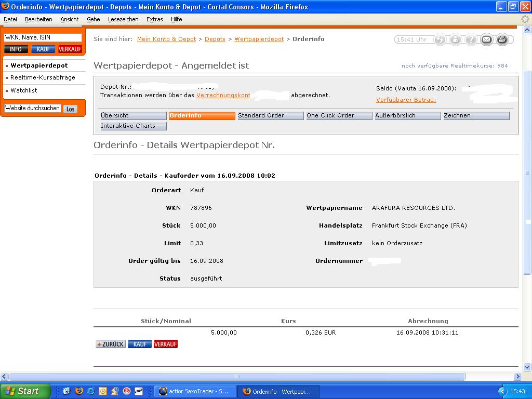
Task: Open the Ansicht menu
Action: click(x=69, y=19)
